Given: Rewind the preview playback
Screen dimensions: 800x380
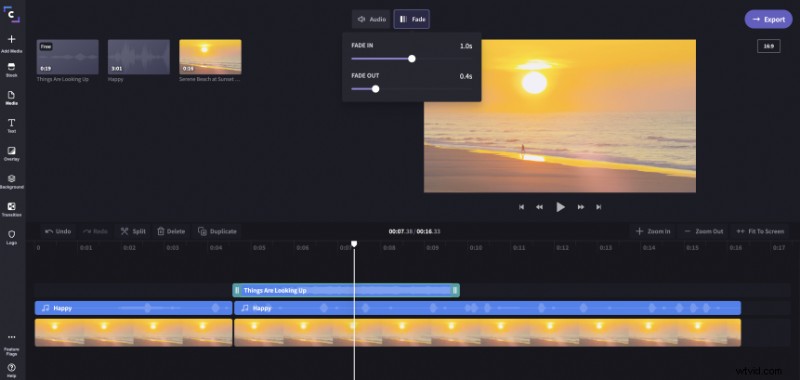Looking at the screenshot, I should coord(539,207).
